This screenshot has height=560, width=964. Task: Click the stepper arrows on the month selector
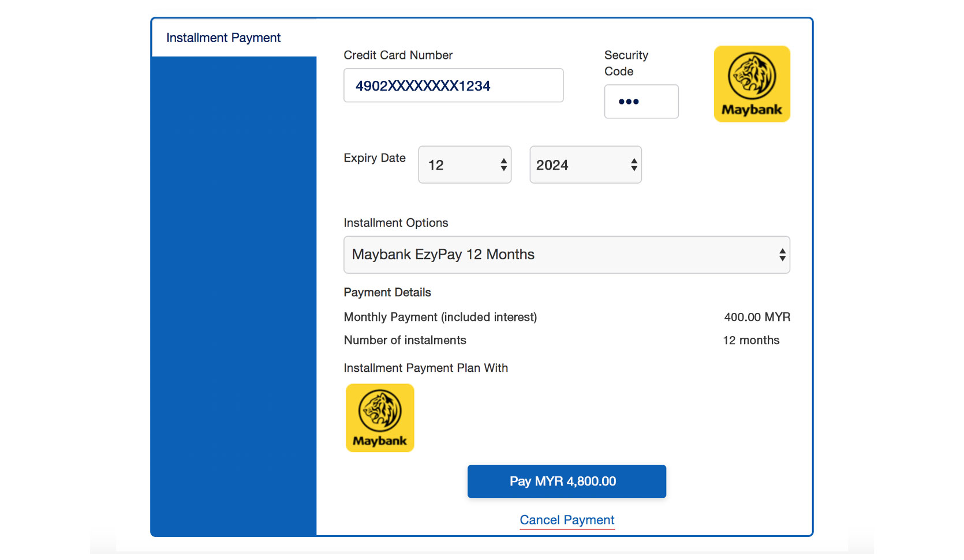504,165
